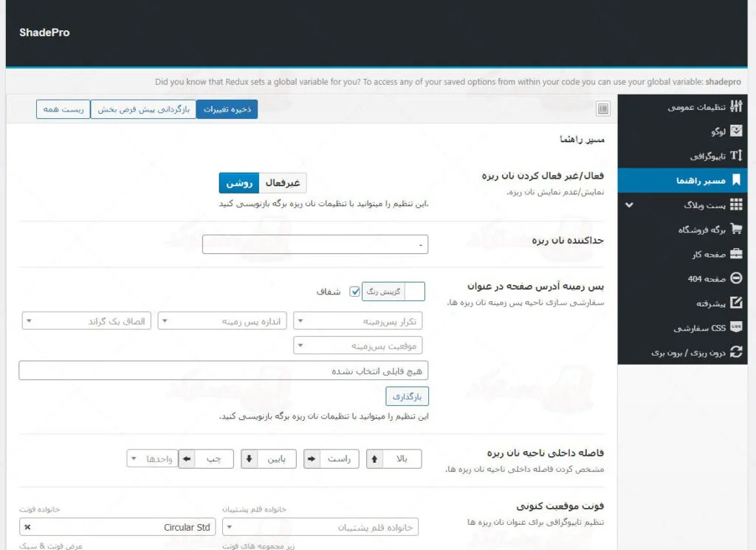Image resolution: width=756 pixels, height=550 pixels.
Task: Click the برگه فروشگاه shopping cart icon
Action: point(737,229)
